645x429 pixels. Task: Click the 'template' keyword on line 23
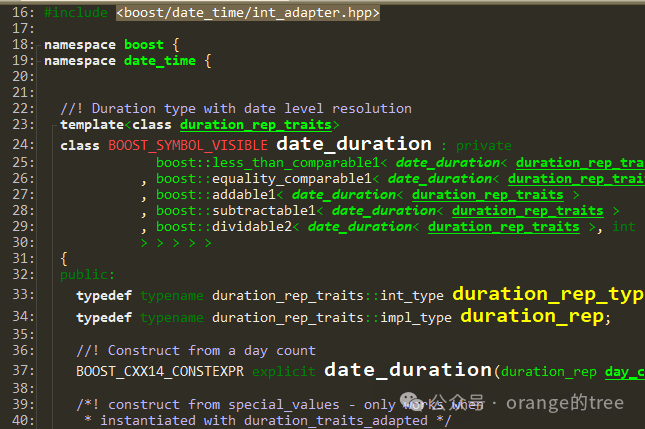(x=92, y=125)
